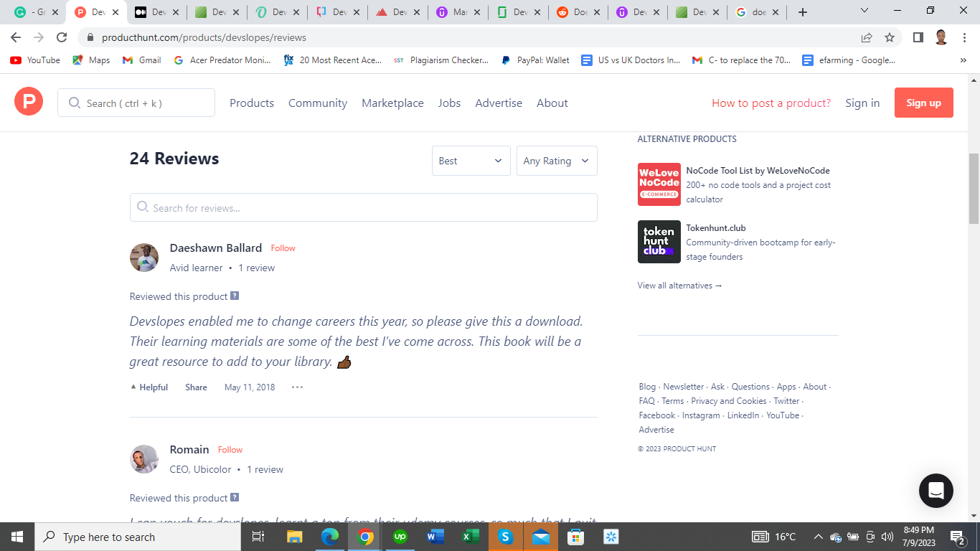The height and width of the screenshot is (551, 980).
Task: Focus the Search for reviews field
Action: pos(364,207)
